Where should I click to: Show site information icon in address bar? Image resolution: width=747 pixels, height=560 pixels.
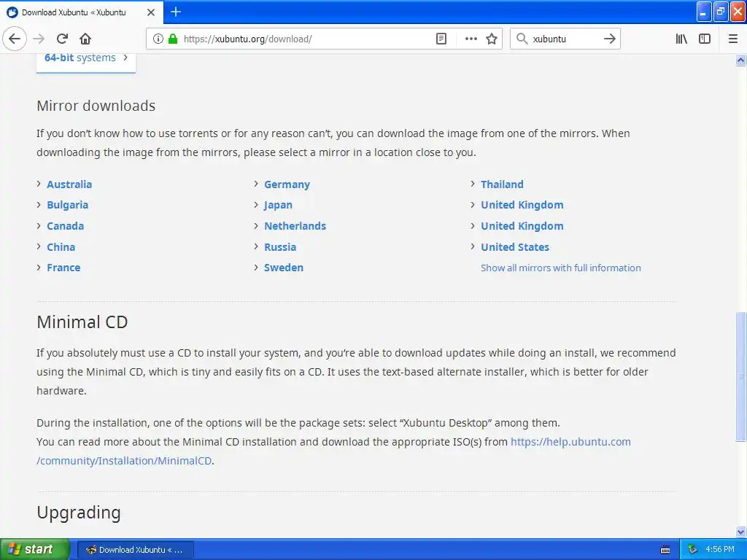(158, 39)
